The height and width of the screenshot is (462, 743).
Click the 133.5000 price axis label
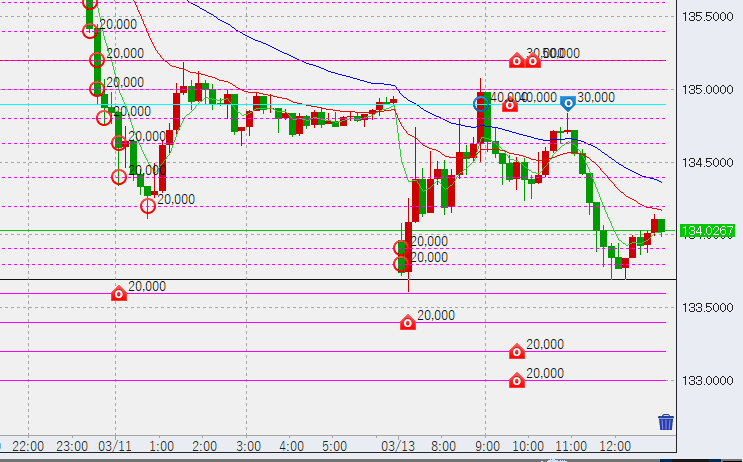coord(706,307)
